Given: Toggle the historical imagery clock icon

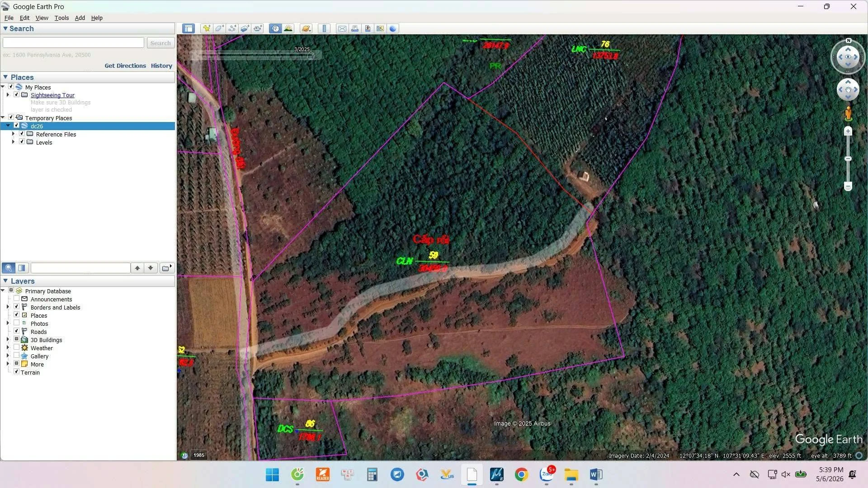Looking at the screenshot, I should tap(275, 28).
